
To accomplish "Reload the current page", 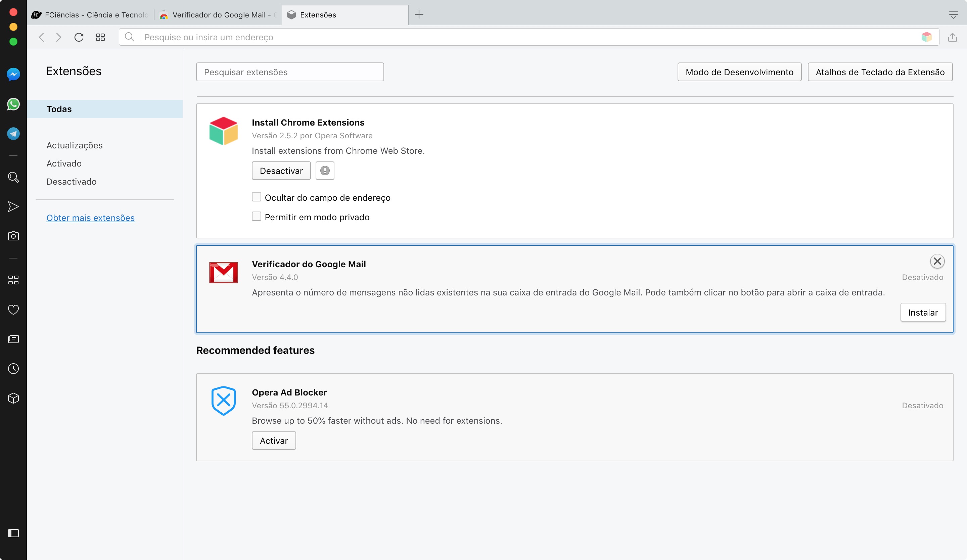I will coord(79,37).
